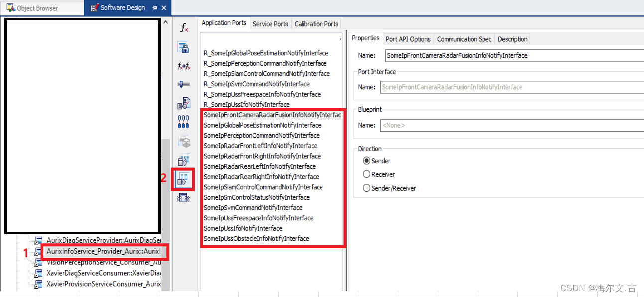The height and width of the screenshot is (297, 644).
Task: Click the function-to-function mapping toolbar icon
Action: (x=183, y=66)
